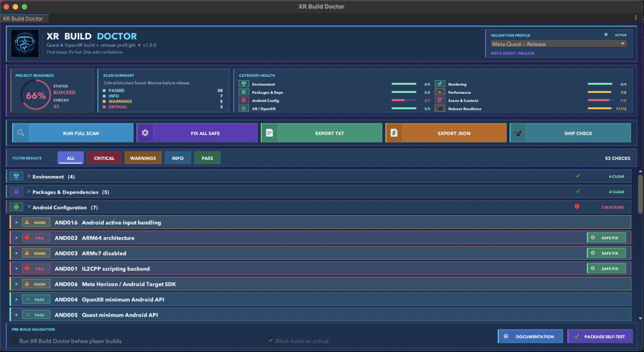The width and height of the screenshot is (644, 352).
Task: Click the XR Build Doctor shield logo
Action: coord(25,43)
